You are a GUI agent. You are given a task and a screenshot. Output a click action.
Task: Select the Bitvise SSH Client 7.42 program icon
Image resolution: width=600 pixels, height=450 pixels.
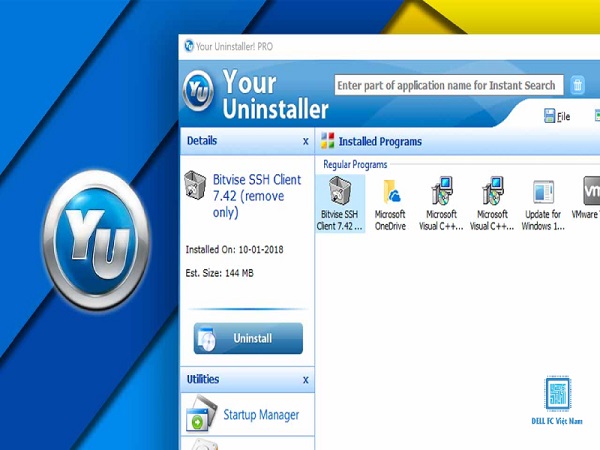(340, 204)
